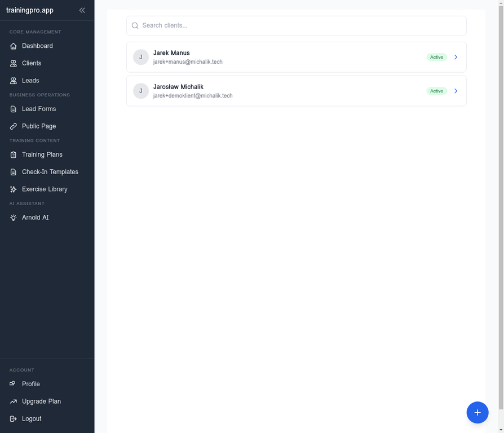
Task: Click Jarek Manus Active status badge
Action: pos(436,57)
